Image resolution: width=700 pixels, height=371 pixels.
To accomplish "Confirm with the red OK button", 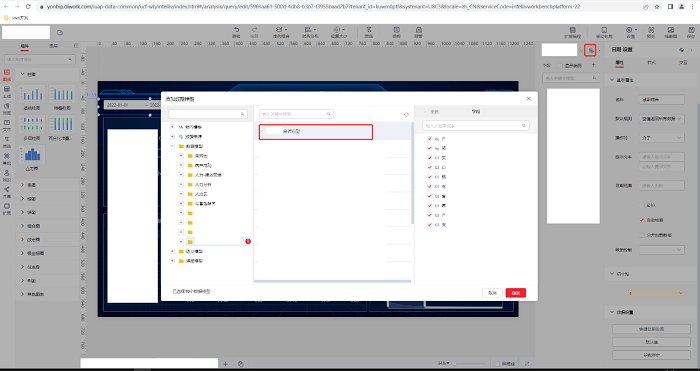I will click(516, 293).
